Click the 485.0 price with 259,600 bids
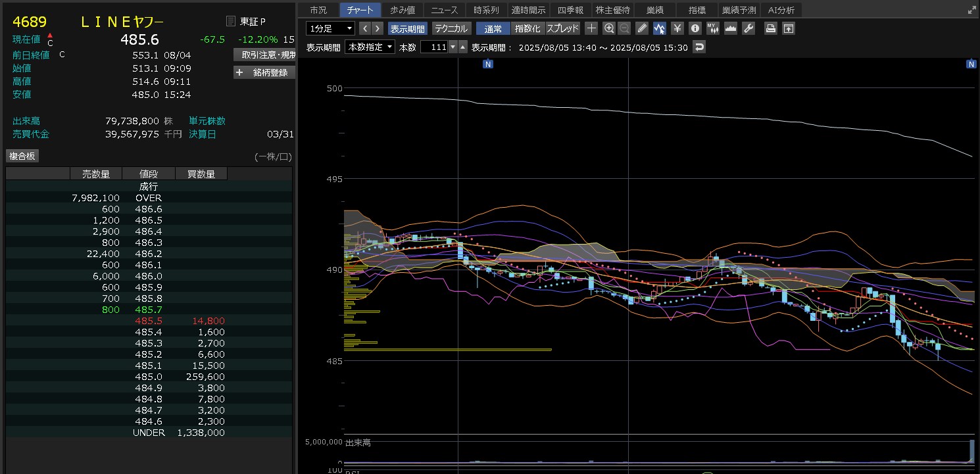 [x=149, y=377]
